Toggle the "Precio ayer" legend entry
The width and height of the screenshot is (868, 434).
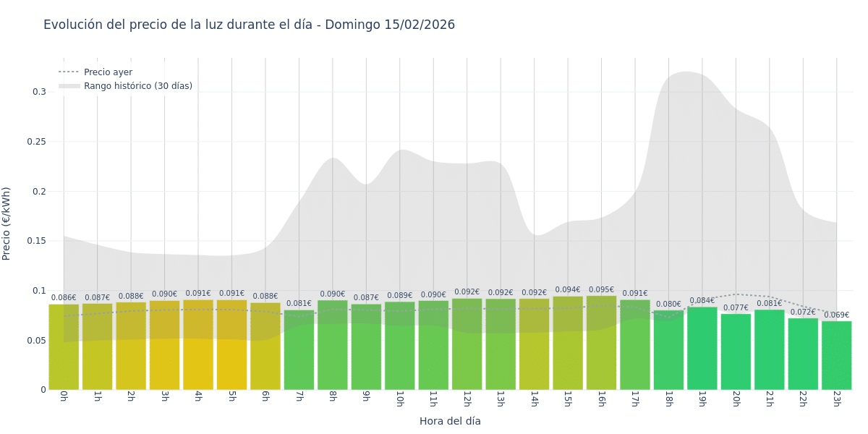click(108, 72)
